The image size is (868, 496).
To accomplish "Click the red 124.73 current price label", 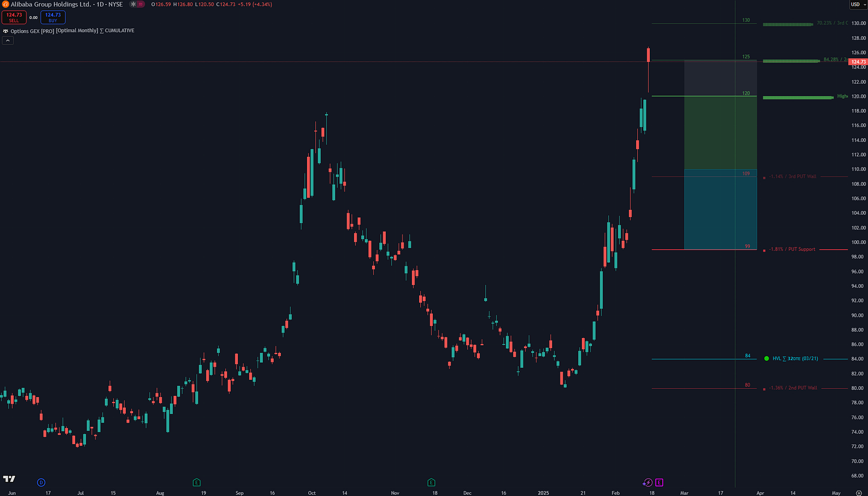I will (x=858, y=61).
